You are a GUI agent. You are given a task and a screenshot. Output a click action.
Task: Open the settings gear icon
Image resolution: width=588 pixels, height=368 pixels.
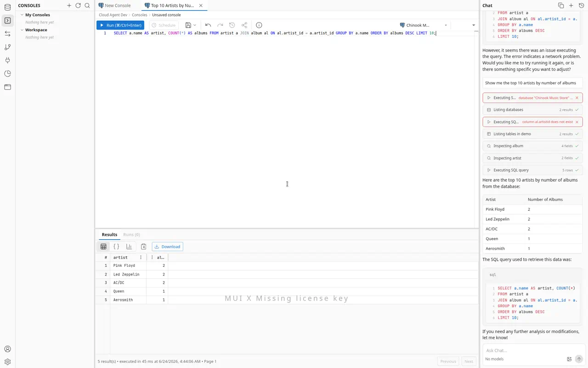pos(7,362)
